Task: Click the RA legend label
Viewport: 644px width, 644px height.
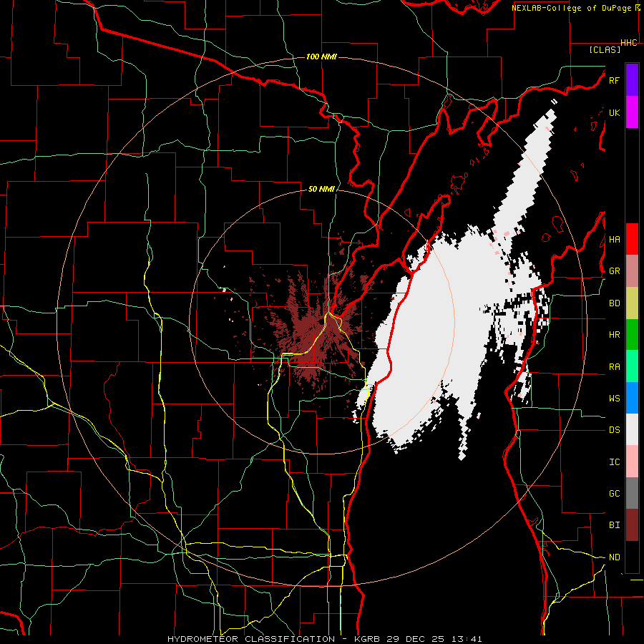Action: (x=614, y=367)
